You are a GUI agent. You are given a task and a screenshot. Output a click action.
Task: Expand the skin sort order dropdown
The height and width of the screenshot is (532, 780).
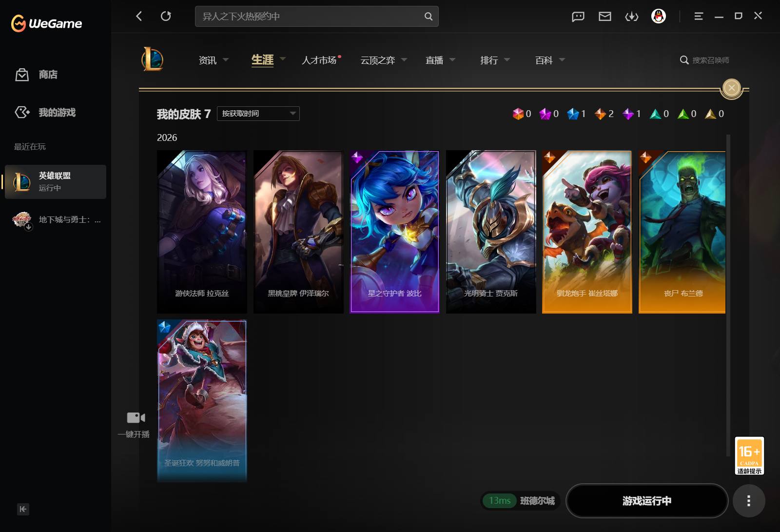tap(258, 114)
